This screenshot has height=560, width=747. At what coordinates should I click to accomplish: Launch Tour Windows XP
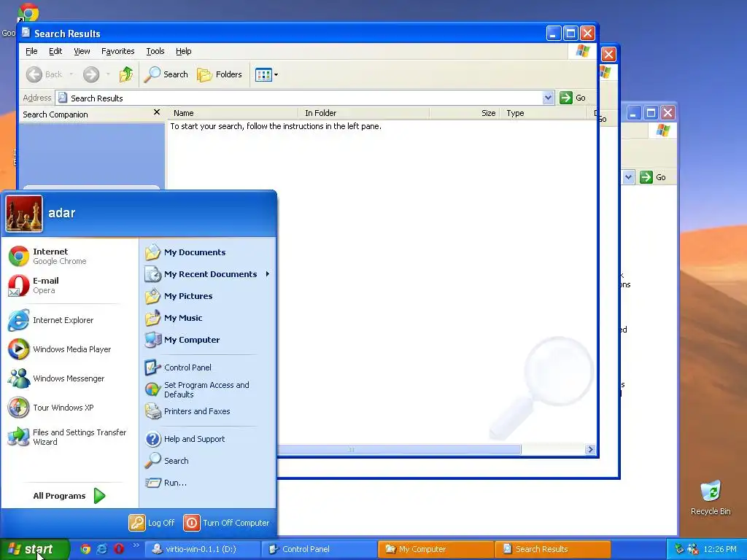coord(51,408)
